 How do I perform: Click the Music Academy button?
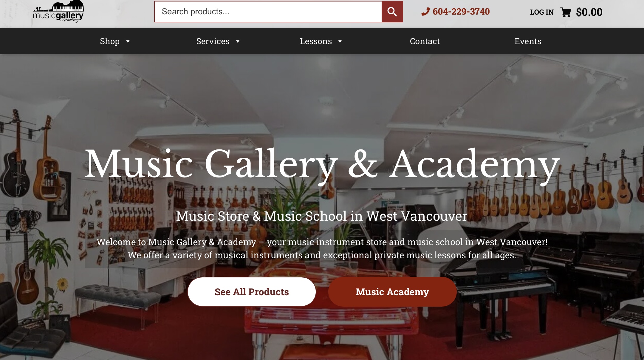[x=392, y=292]
